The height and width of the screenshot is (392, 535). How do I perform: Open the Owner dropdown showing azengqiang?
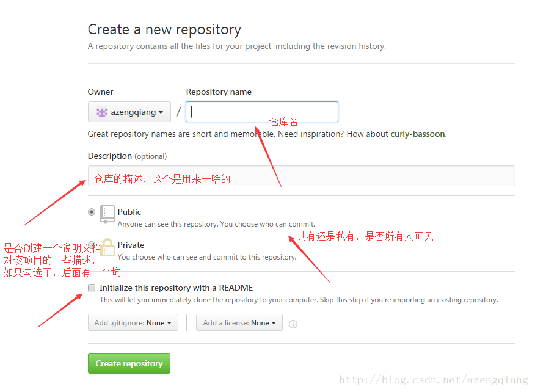click(x=129, y=112)
